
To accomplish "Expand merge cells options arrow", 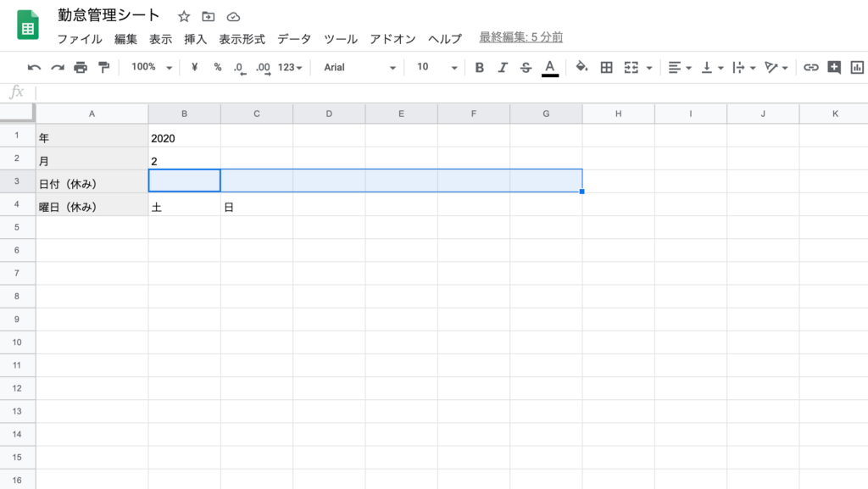I will (649, 68).
